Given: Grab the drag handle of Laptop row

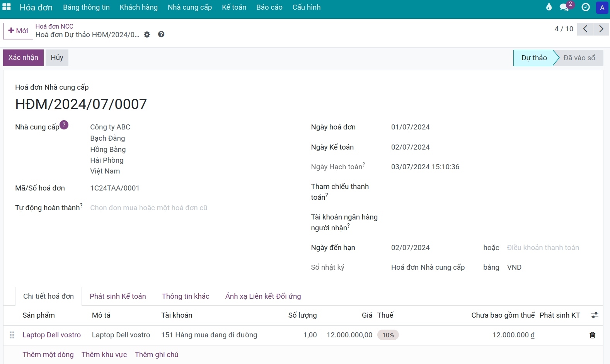Looking at the screenshot, I should [12, 335].
